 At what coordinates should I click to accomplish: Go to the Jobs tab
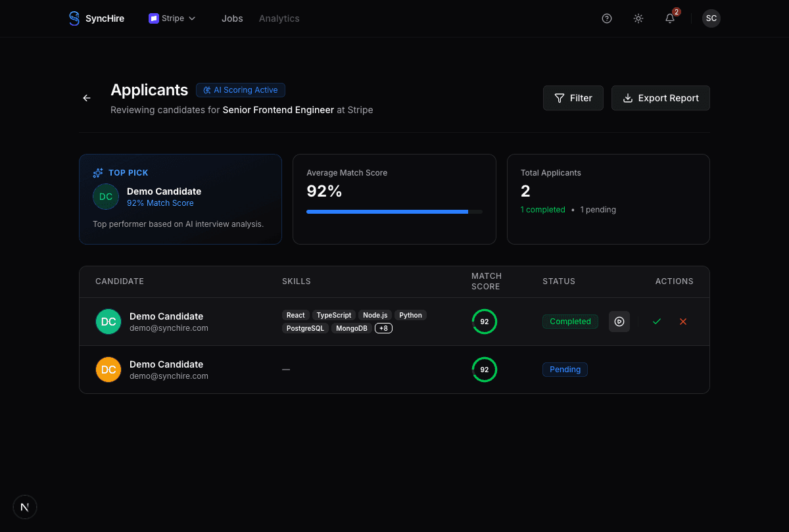(x=232, y=18)
